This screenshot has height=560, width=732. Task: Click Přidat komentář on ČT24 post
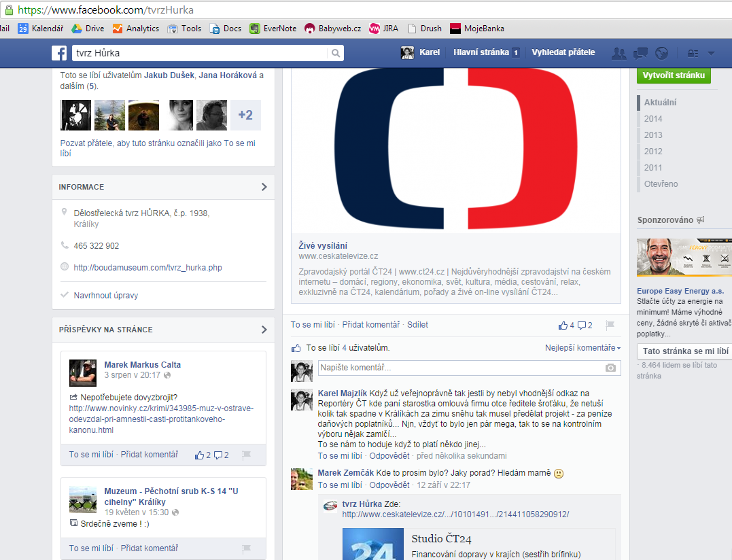click(x=371, y=325)
